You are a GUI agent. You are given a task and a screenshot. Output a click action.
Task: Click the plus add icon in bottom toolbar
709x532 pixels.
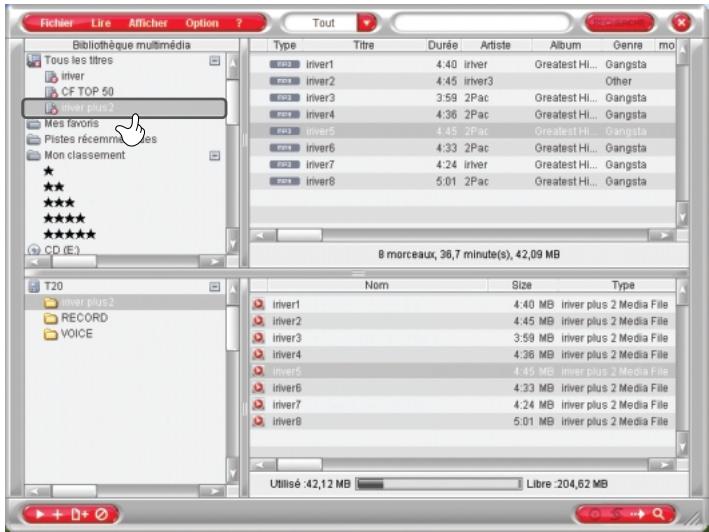[57, 514]
